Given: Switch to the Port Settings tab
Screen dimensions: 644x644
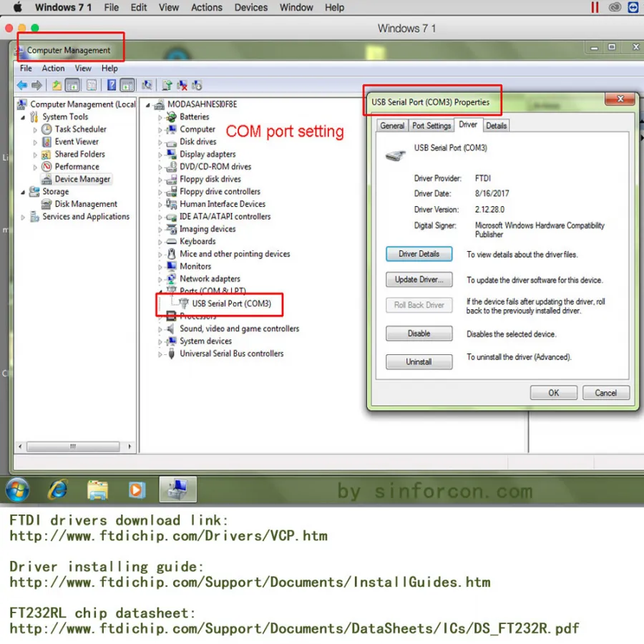Looking at the screenshot, I should click(431, 126).
